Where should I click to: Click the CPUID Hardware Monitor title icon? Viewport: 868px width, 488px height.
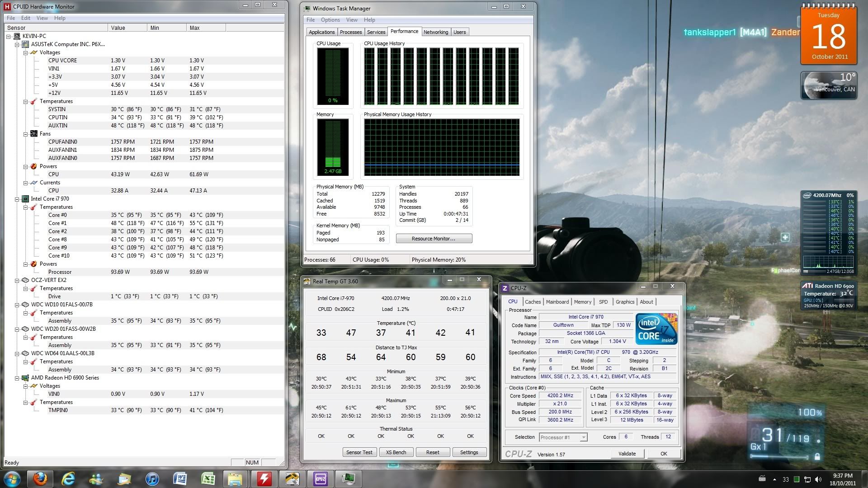[x=7, y=6]
